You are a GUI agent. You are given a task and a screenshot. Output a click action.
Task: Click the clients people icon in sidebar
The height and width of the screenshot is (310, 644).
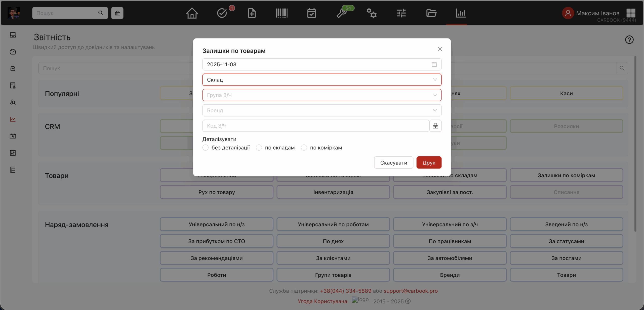click(13, 102)
